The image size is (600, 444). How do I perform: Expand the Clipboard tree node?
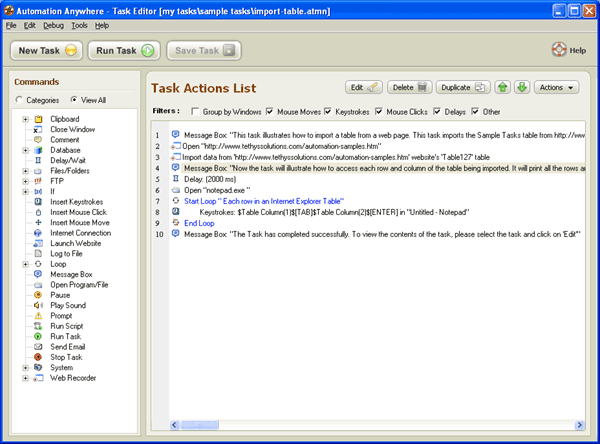(x=25, y=119)
